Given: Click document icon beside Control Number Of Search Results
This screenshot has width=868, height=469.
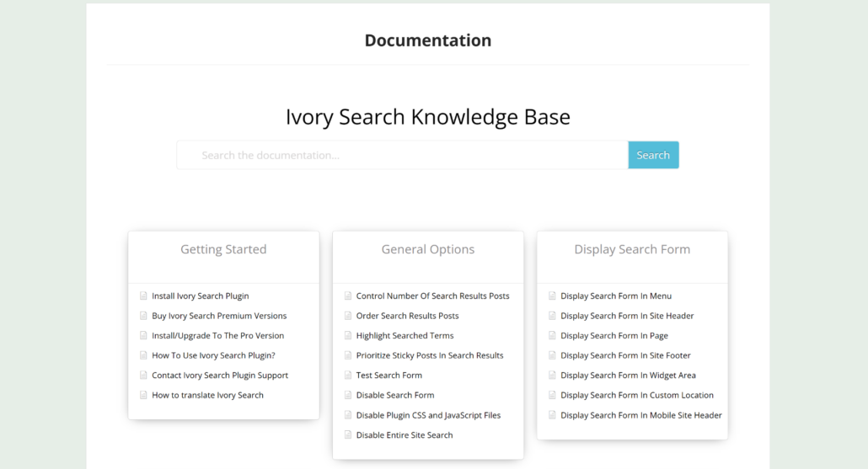Looking at the screenshot, I should [x=348, y=296].
